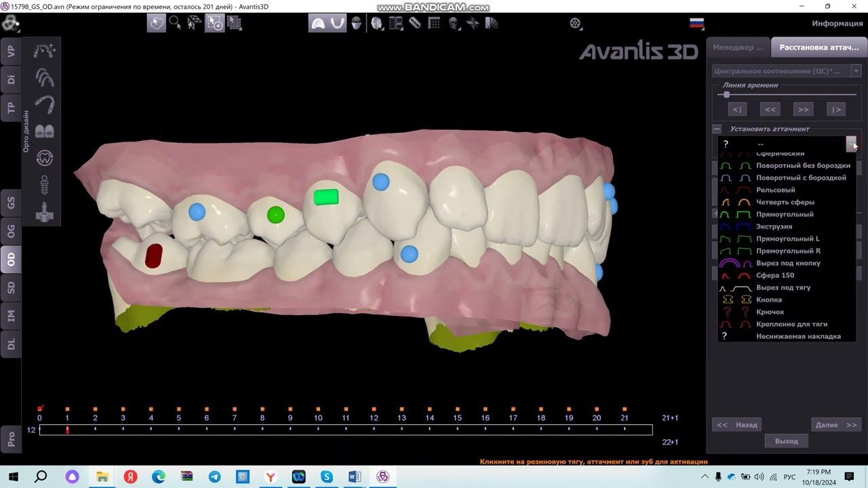The width and height of the screenshot is (868, 488).
Task: Toggle lower jaw visibility icon
Action: (x=337, y=23)
